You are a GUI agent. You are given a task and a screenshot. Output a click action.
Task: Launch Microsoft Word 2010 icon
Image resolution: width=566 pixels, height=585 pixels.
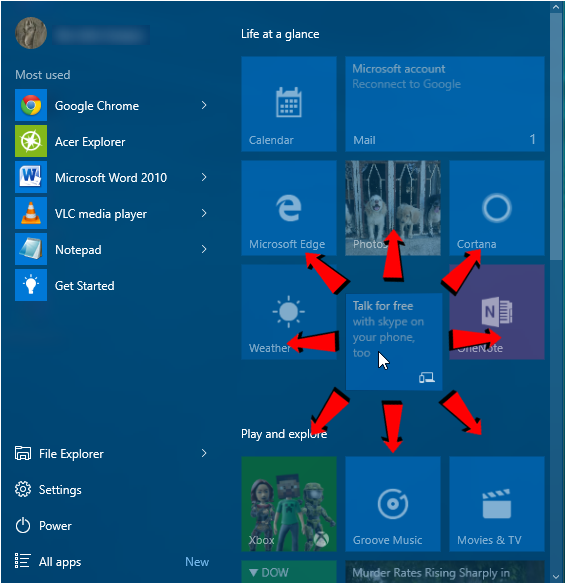(31, 177)
